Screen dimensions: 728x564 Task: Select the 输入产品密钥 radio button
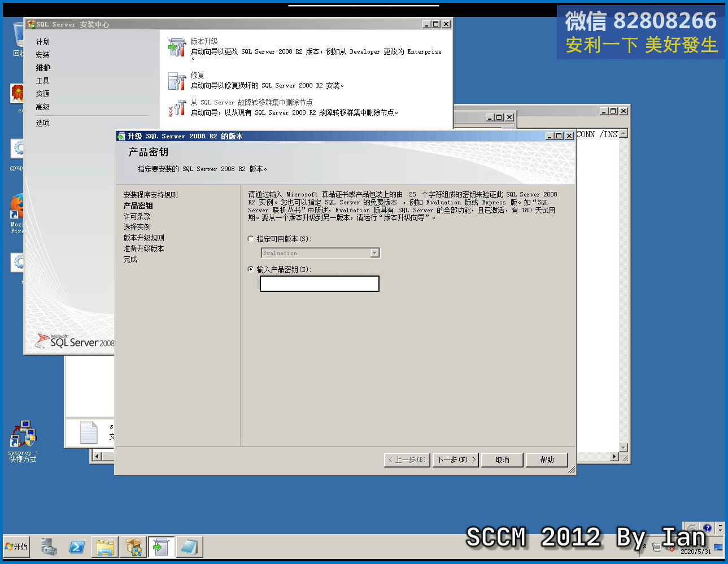click(x=251, y=269)
